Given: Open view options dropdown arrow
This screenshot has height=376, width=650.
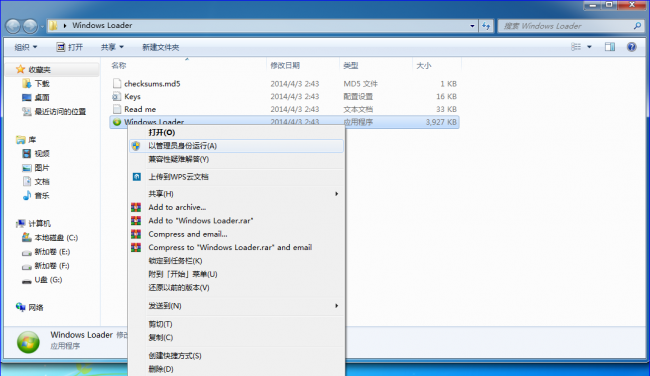Looking at the screenshot, I should click(589, 47).
